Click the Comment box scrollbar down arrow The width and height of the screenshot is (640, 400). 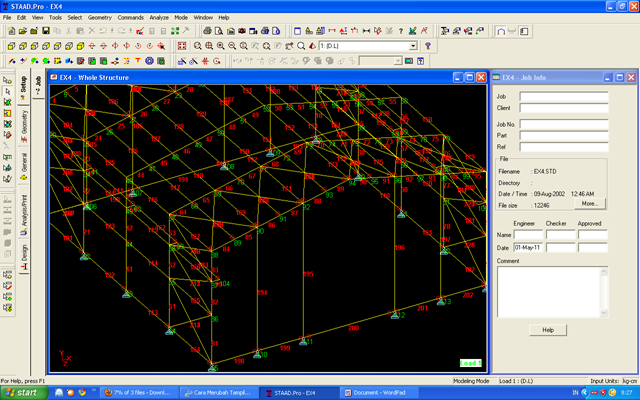(604, 313)
